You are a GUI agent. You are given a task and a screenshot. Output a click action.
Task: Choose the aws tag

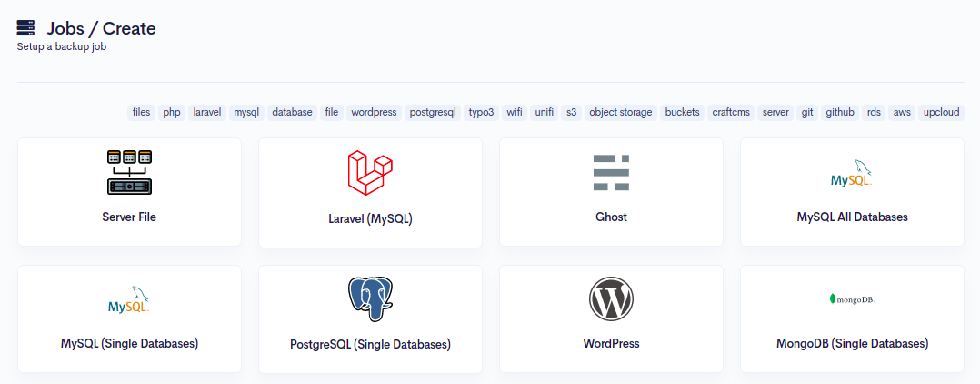point(902,113)
